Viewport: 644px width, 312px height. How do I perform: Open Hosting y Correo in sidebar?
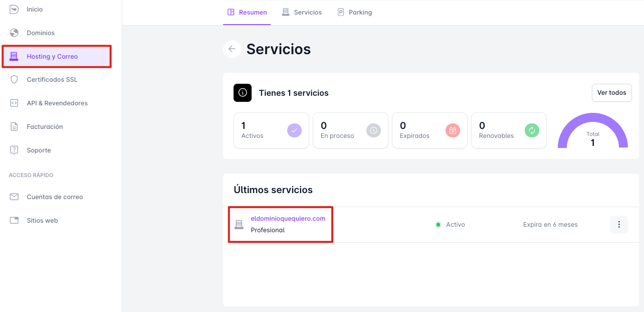[52, 57]
